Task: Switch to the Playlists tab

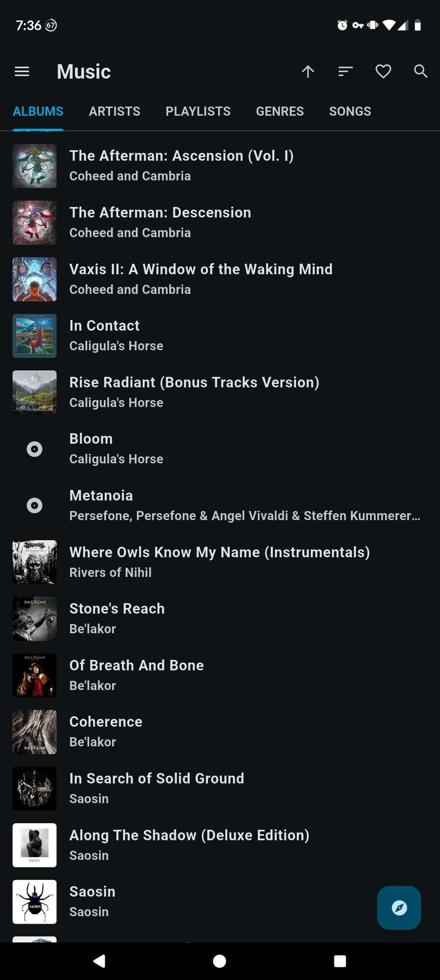Action: [198, 111]
